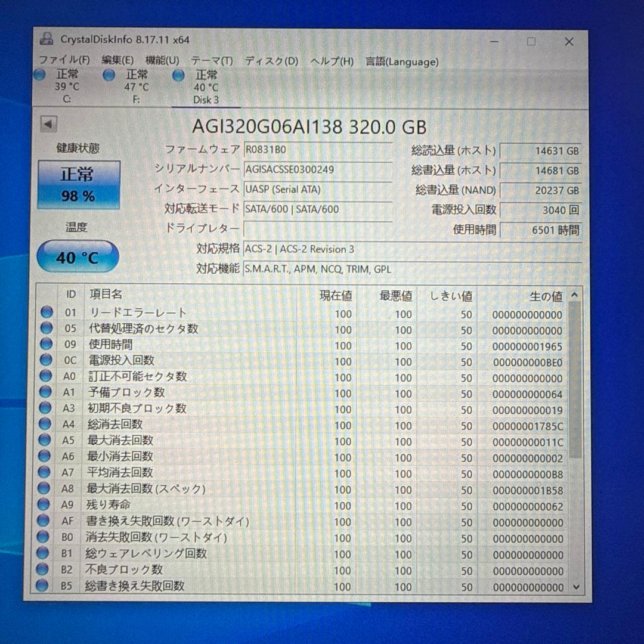644x644 pixels.
Task: Click power on hours value 6501 時間
Action: pos(540,230)
